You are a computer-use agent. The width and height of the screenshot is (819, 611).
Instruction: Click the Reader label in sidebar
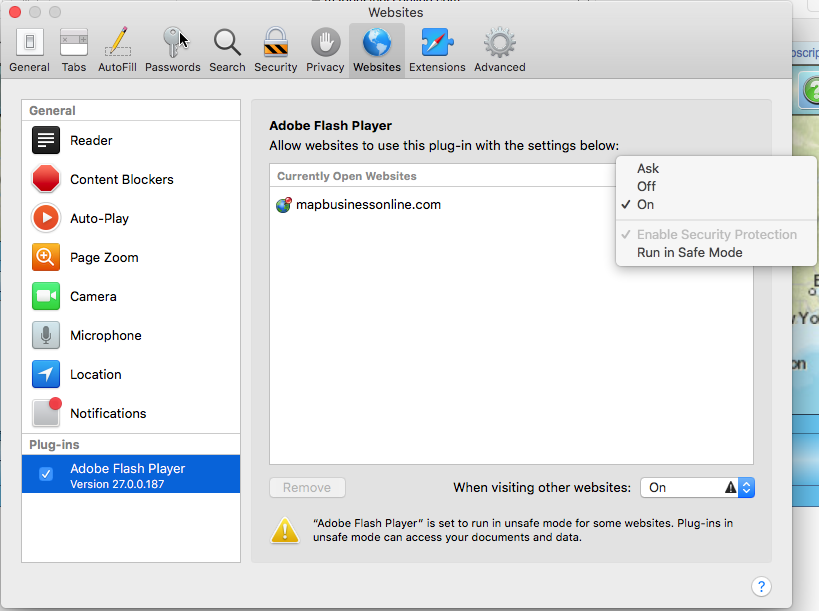(91, 140)
